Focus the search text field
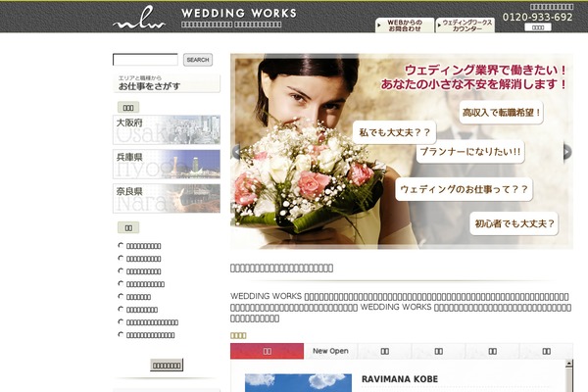 tap(145, 60)
